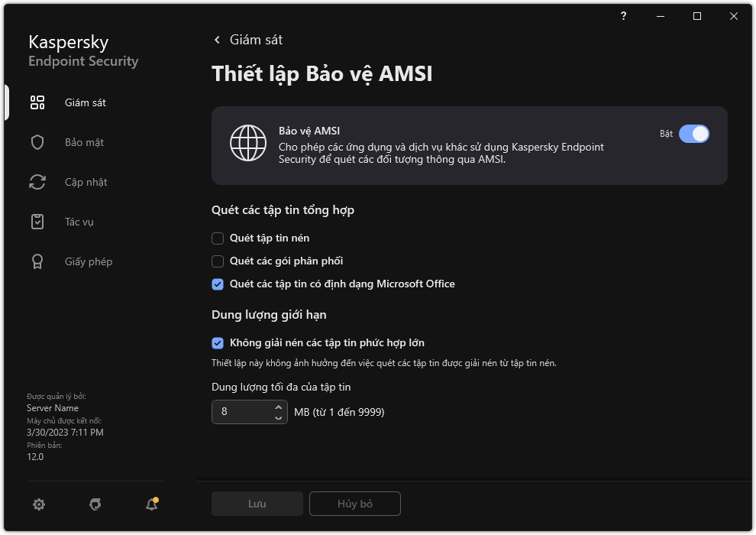The height and width of the screenshot is (535, 756).
Task: Select Tác vụ in the sidebar
Action: pyautogui.click(x=37, y=221)
